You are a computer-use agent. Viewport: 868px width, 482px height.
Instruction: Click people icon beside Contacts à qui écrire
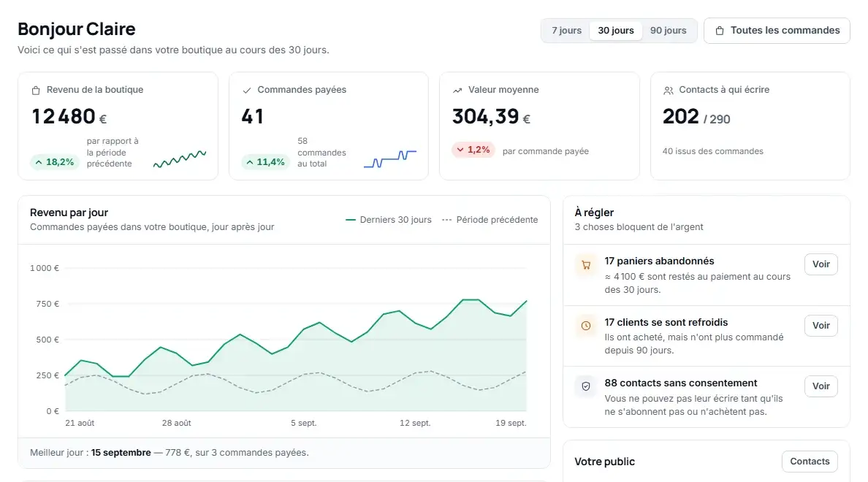click(668, 91)
